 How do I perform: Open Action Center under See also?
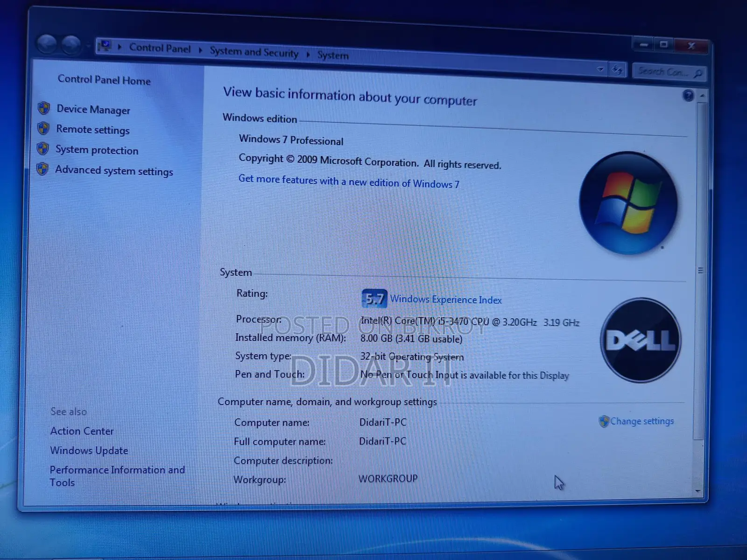(82, 431)
